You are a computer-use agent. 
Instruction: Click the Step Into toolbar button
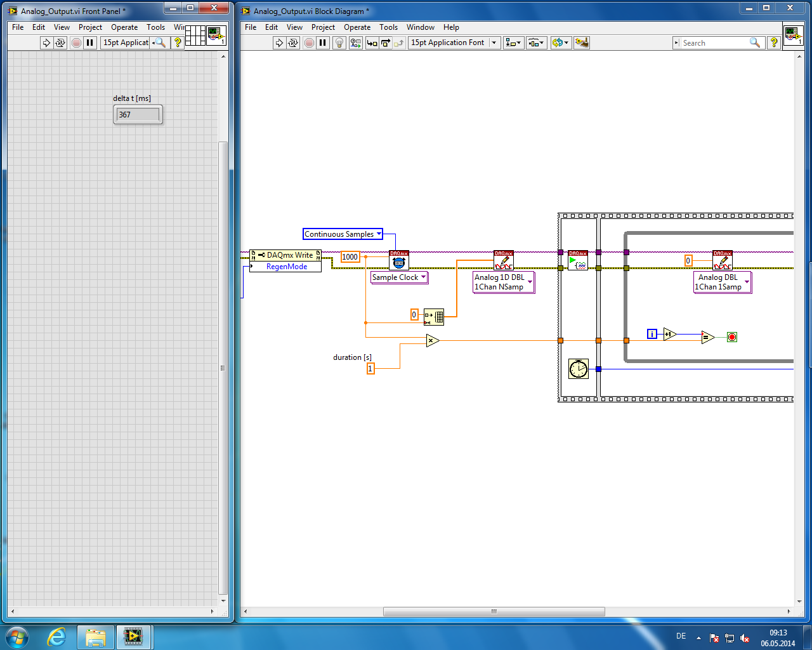(x=372, y=43)
